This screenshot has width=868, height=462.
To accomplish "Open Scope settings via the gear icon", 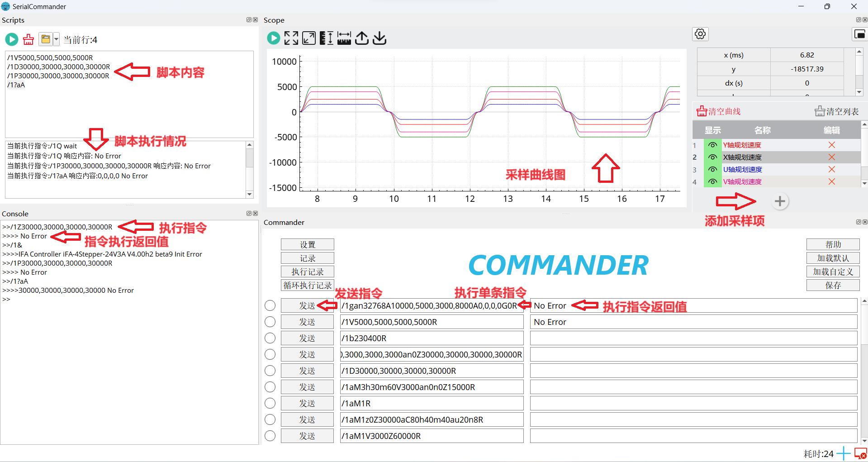I will (x=700, y=34).
